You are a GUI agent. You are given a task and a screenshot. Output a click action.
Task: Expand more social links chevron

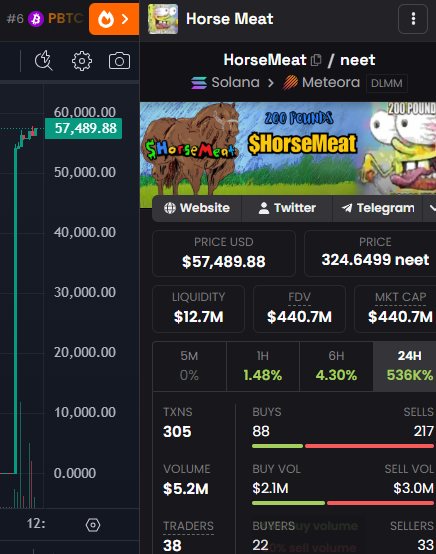[431, 208]
